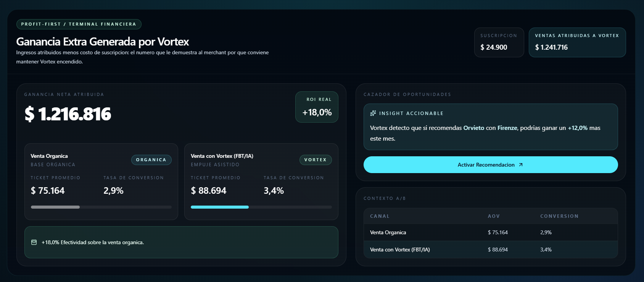Click the organic ticket promedio $ 75.164 value
This screenshot has height=282, width=644.
click(x=48, y=191)
